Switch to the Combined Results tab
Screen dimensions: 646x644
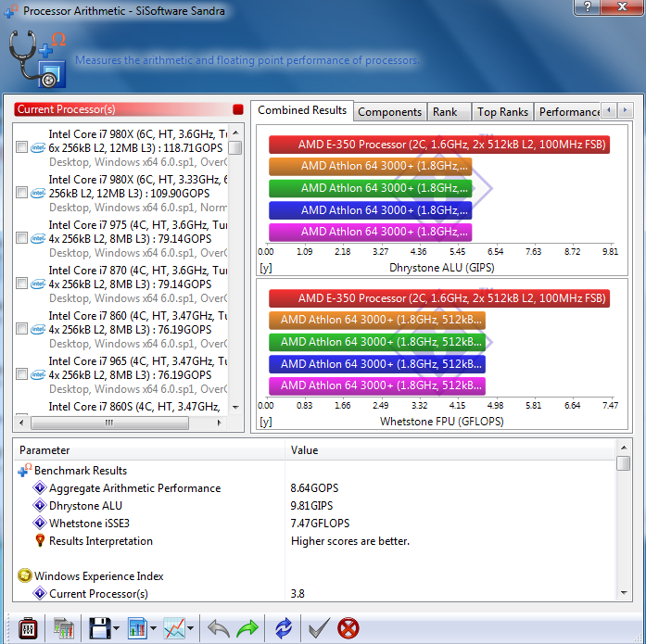pos(302,110)
